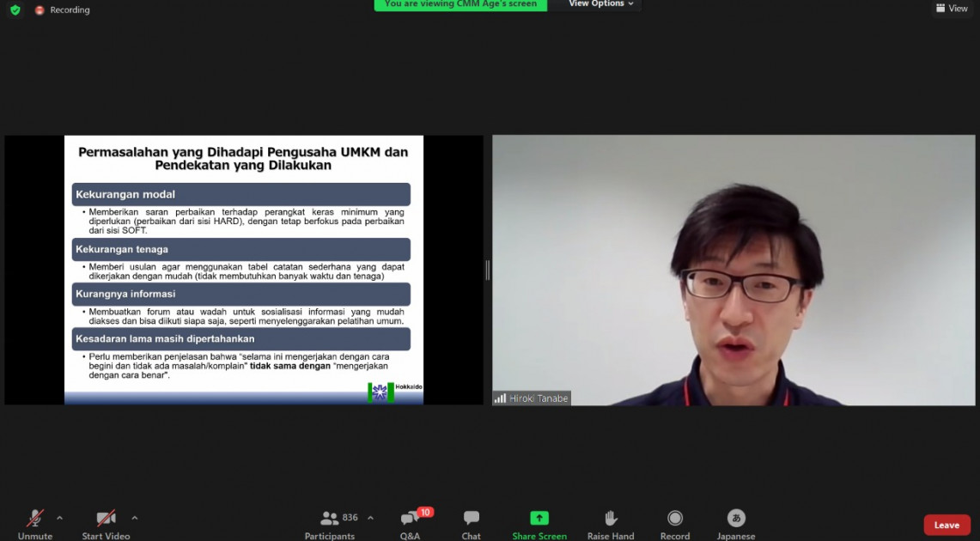980x541 pixels.
Task: Unmute the microphone
Action: pyautogui.click(x=35, y=524)
